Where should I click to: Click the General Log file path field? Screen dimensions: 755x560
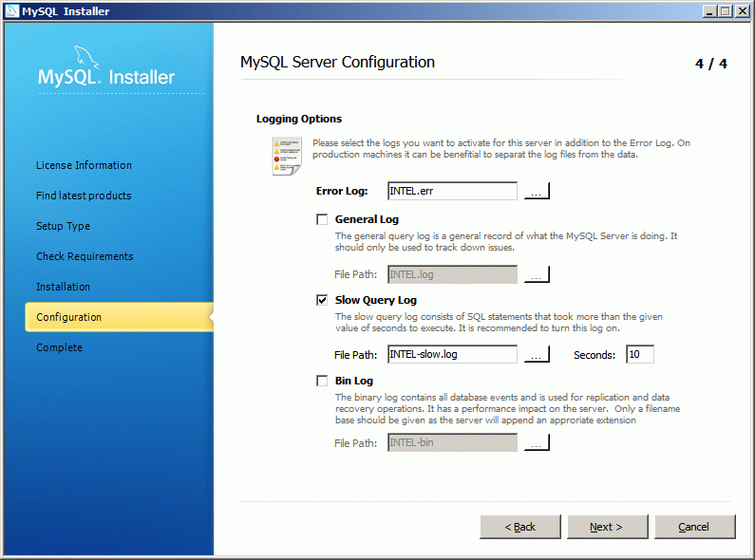(452, 274)
